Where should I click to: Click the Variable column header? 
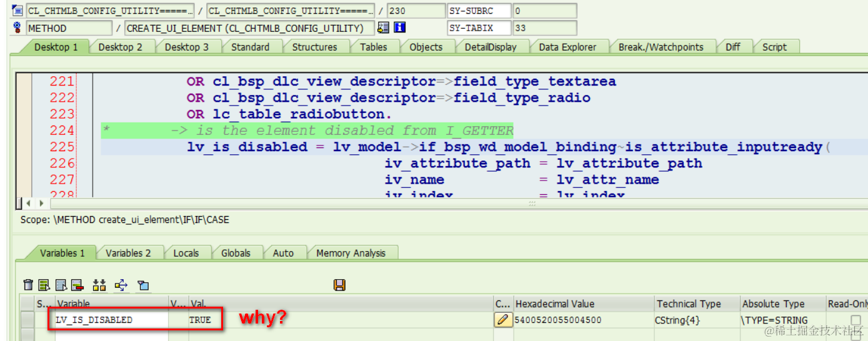click(x=112, y=304)
